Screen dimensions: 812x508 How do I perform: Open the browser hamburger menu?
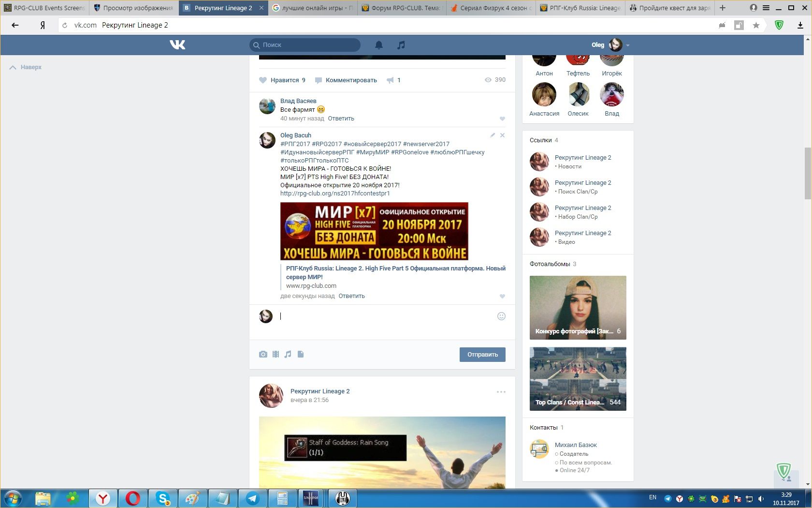766,8
